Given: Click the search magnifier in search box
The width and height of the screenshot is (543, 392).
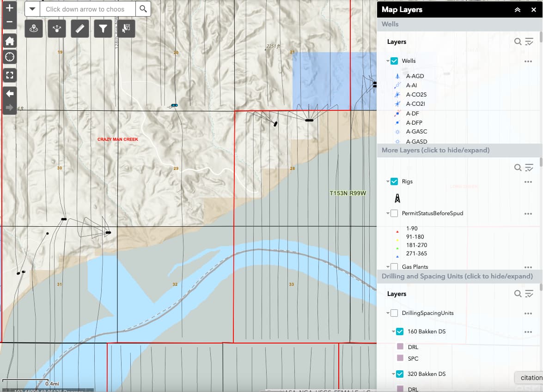Looking at the screenshot, I should coord(143,9).
